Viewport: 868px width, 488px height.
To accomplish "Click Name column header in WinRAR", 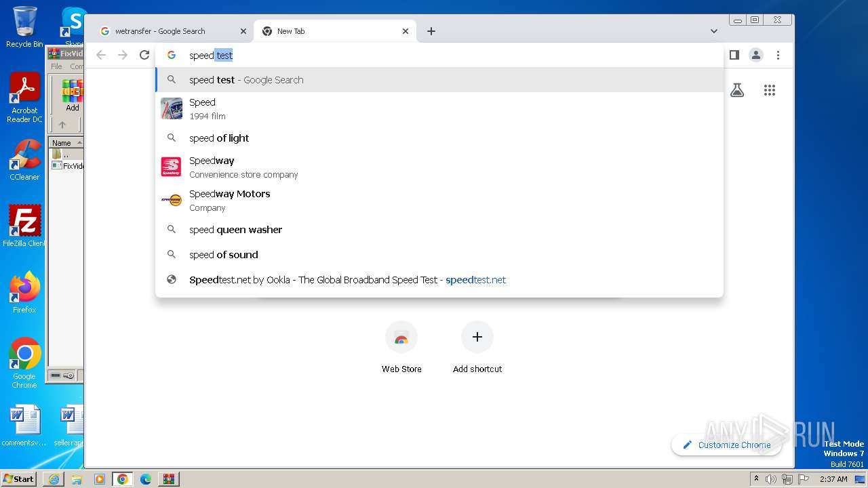I will pyautogui.click(x=65, y=143).
